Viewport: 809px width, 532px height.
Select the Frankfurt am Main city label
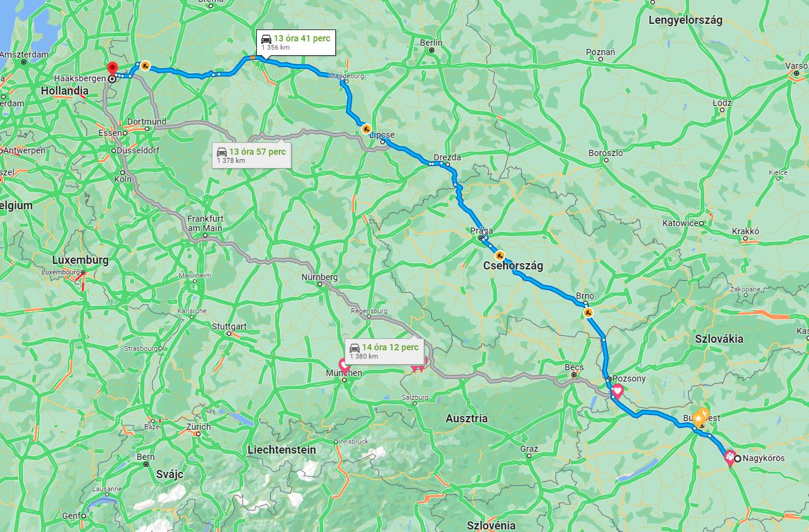[205, 224]
